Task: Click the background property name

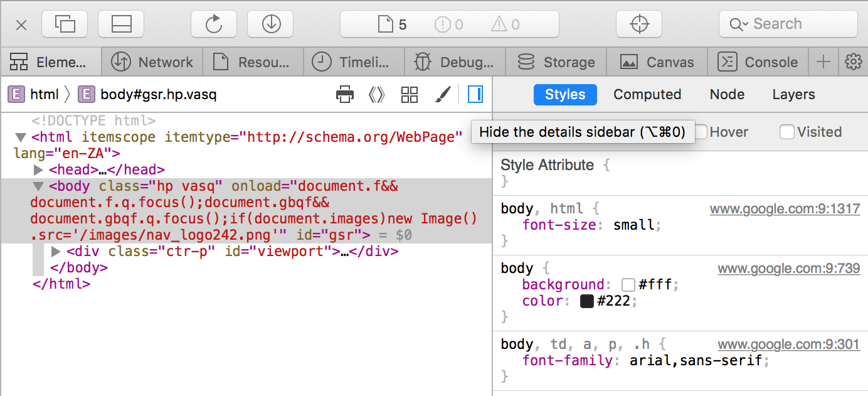Action: pos(563,285)
